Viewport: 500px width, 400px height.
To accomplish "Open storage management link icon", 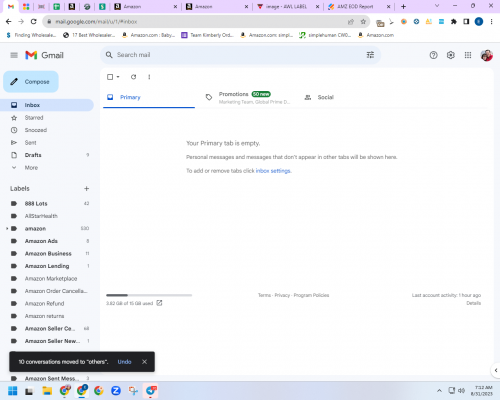I will 159,303.
